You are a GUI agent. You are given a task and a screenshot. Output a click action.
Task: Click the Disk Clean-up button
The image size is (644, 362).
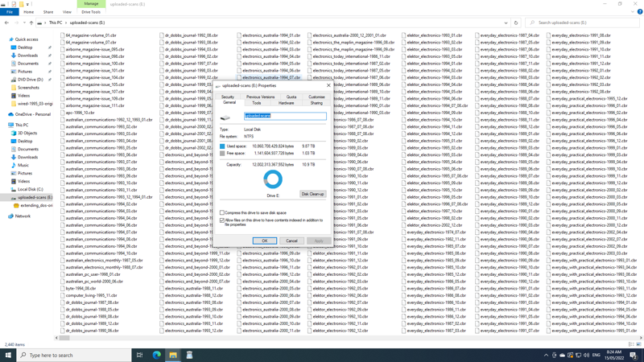312,194
